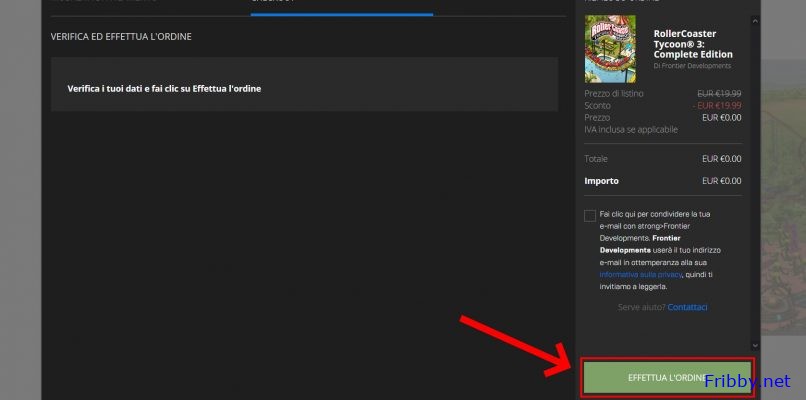
Task: Click the Totale row amount
Action: pyautogui.click(x=721, y=159)
